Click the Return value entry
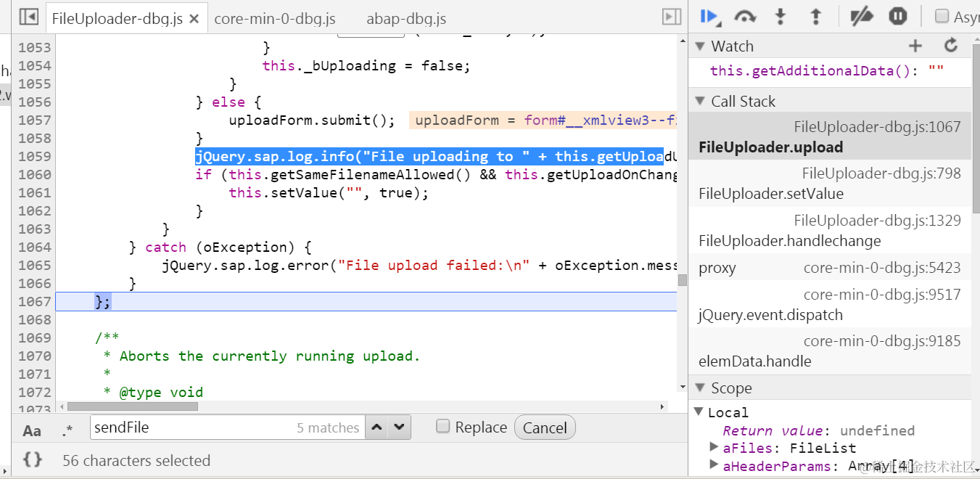The image size is (980, 479). tap(819, 430)
